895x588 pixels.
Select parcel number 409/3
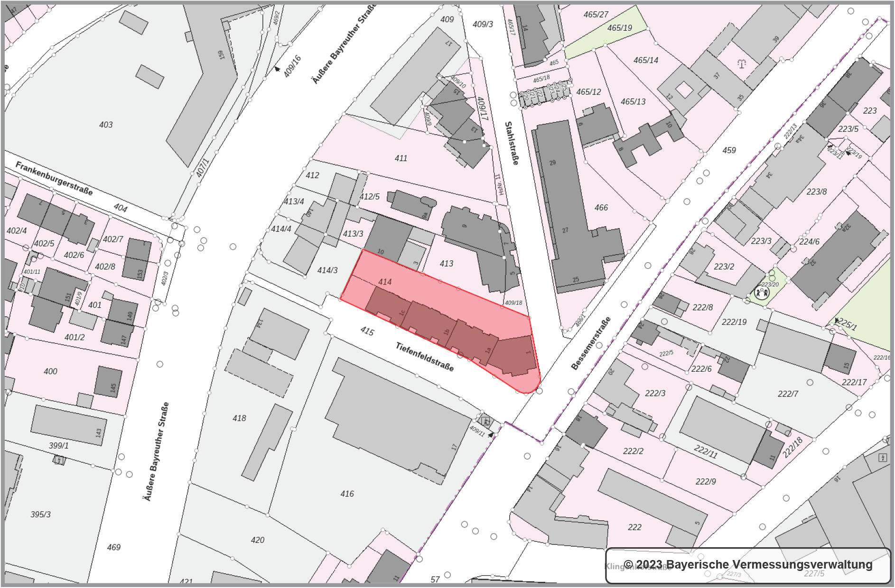[483, 24]
